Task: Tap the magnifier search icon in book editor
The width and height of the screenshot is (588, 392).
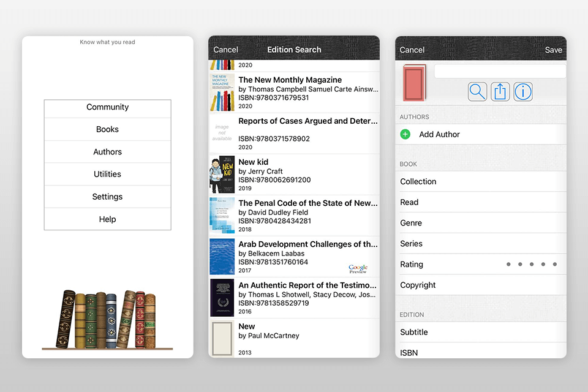Action: coord(477,91)
